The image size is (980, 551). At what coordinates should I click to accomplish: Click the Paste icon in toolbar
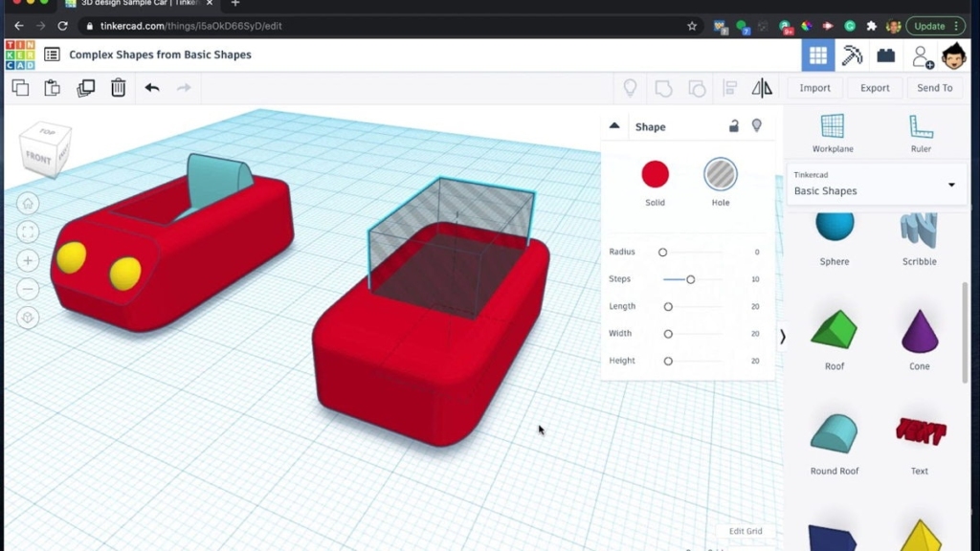(x=53, y=88)
